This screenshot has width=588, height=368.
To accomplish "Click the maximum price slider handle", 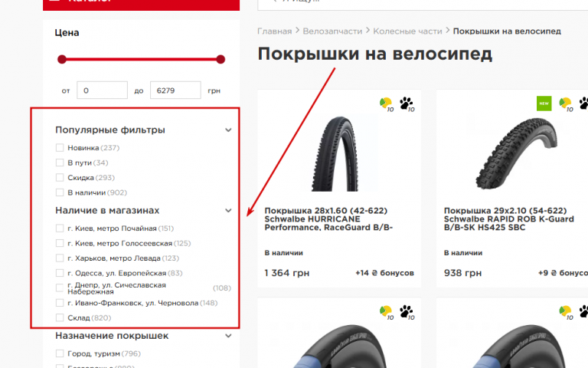I will tap(220, 59).
